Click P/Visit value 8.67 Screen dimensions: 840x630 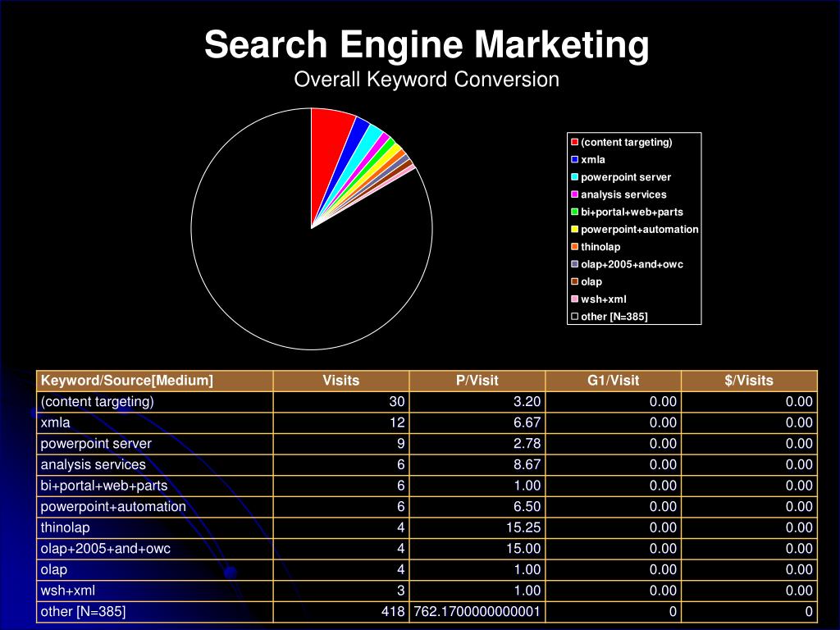tap(527, 464)
